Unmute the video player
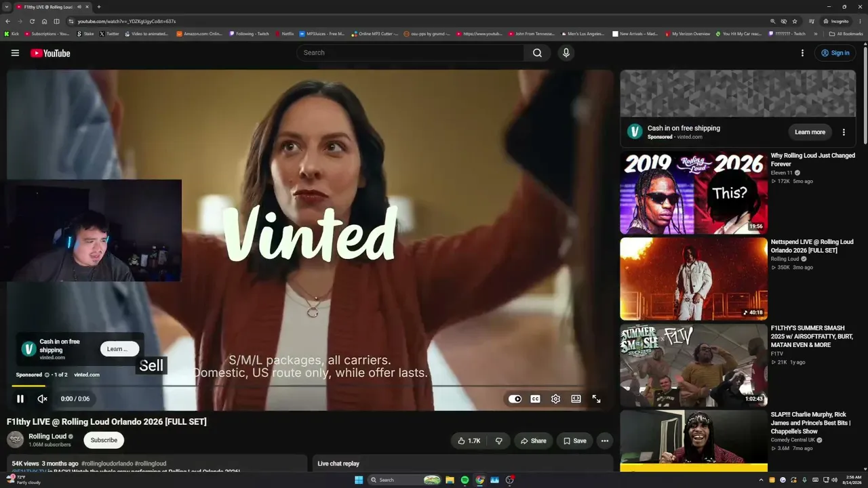868x488 pixels. click(42, 399)
